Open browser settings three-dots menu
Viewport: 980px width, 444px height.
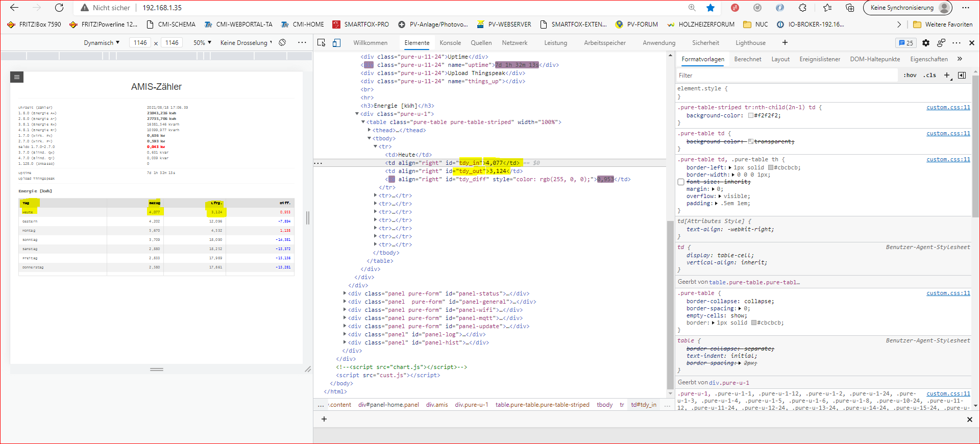[x=966, y=8]
